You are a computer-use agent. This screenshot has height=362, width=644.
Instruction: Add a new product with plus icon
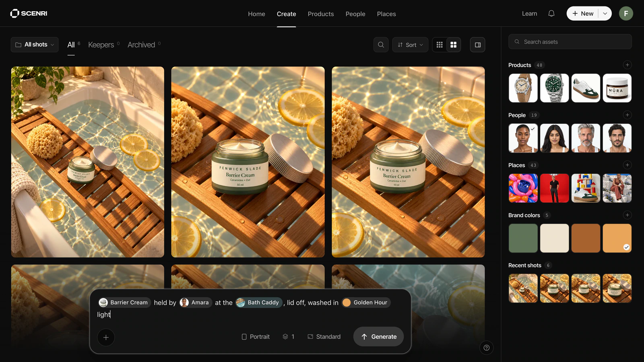[x=627, y=65]
